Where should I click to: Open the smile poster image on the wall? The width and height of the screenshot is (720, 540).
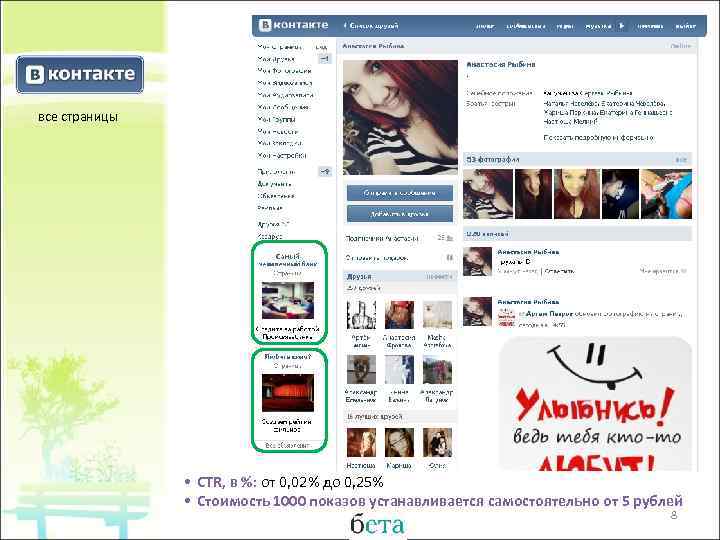click(x=595, y=404)
